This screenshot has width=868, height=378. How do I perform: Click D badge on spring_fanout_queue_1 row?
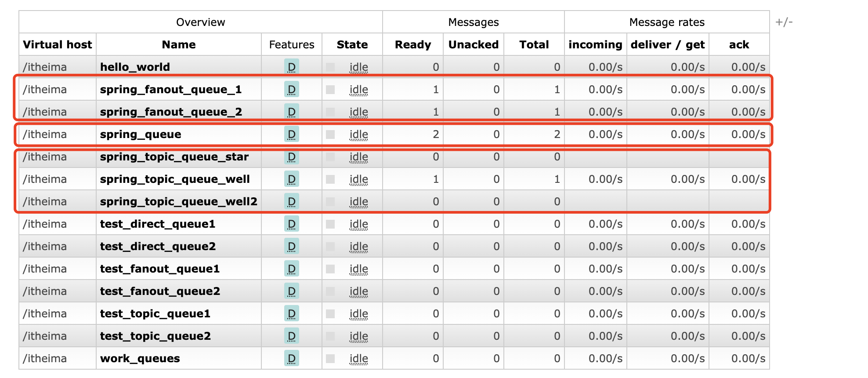[x=291, y=89]
